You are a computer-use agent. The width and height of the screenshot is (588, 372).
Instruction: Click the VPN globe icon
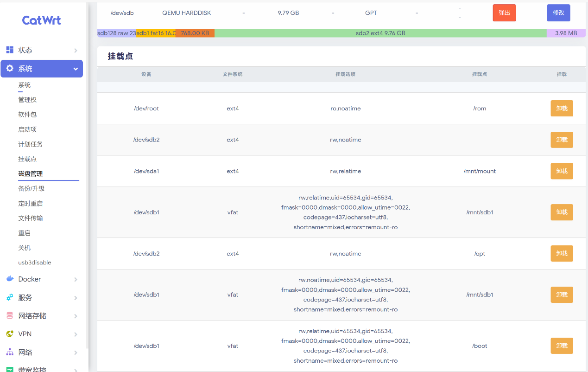[x=10, y=334]
